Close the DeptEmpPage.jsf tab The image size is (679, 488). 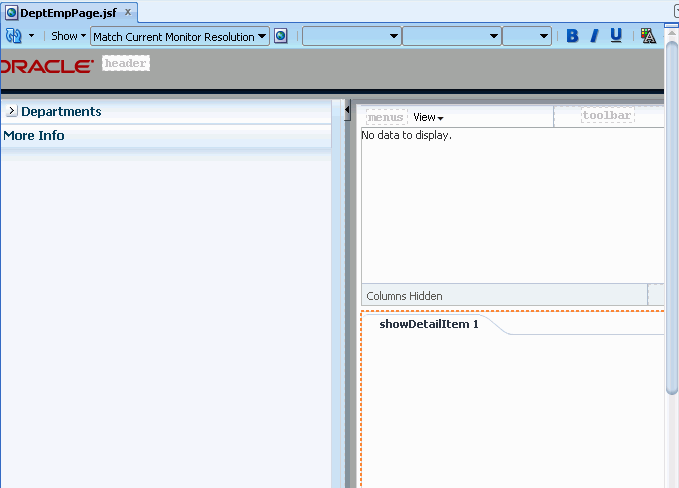(x=128, y=12)
